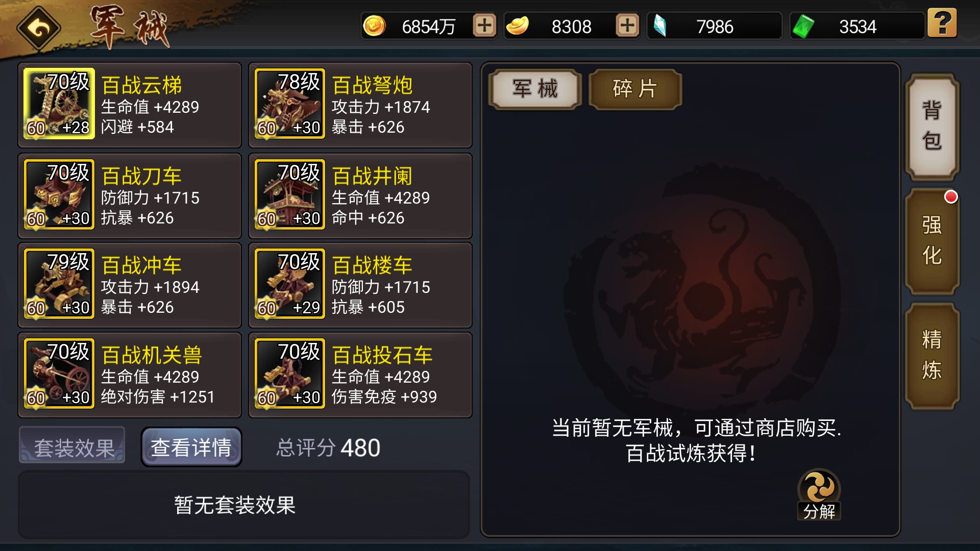Switch to the 军械 tab
980x551 pixels.
535,89
